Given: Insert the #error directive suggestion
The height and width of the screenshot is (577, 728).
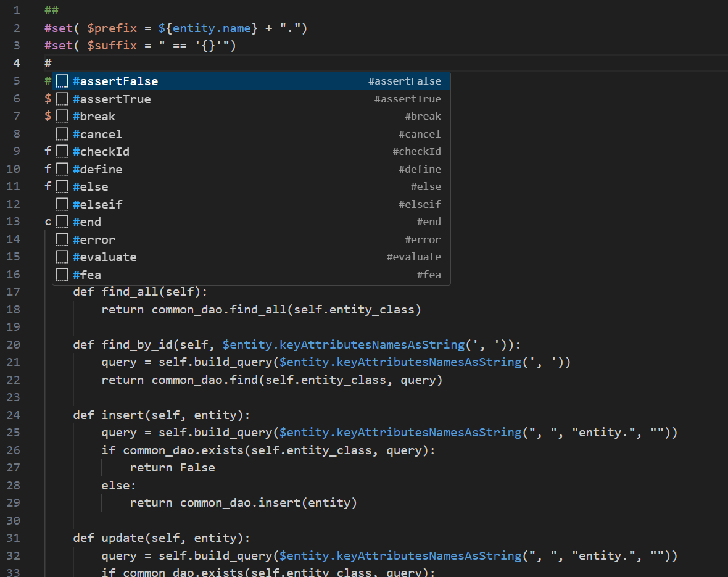Looking at the screenshot, I should point(94,240).
